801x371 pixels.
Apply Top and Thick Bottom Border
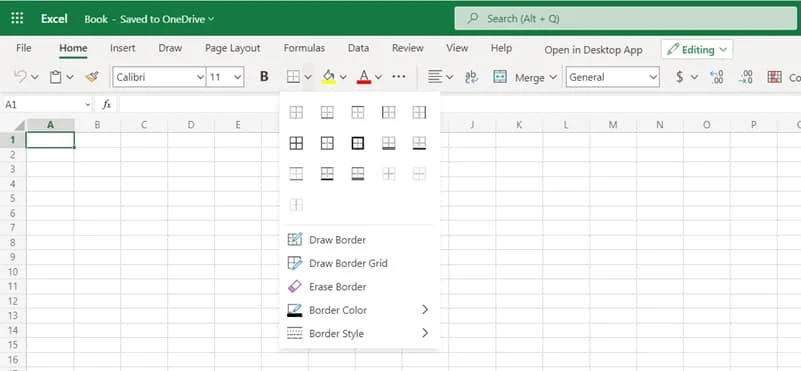click(327, 174)
